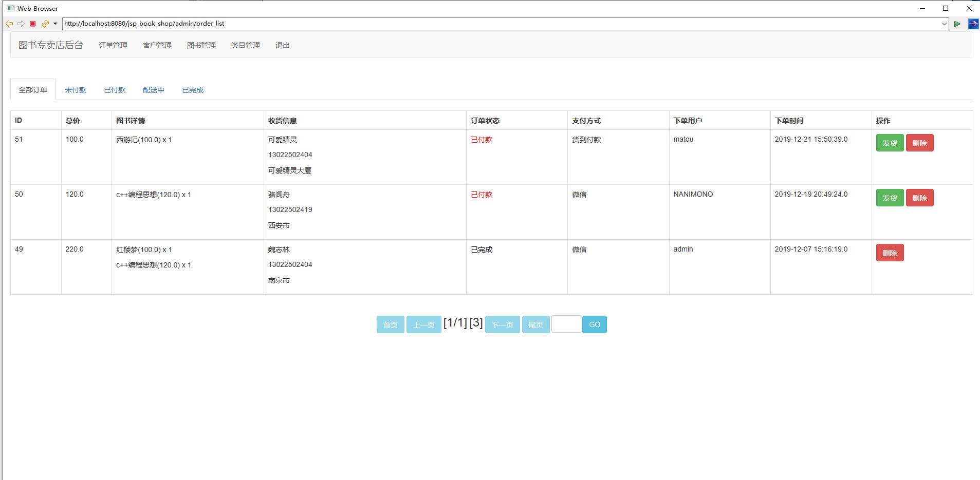Click the yellow back arrow icon
This screenshot has width=980, height=480.
tap(9, 24)
